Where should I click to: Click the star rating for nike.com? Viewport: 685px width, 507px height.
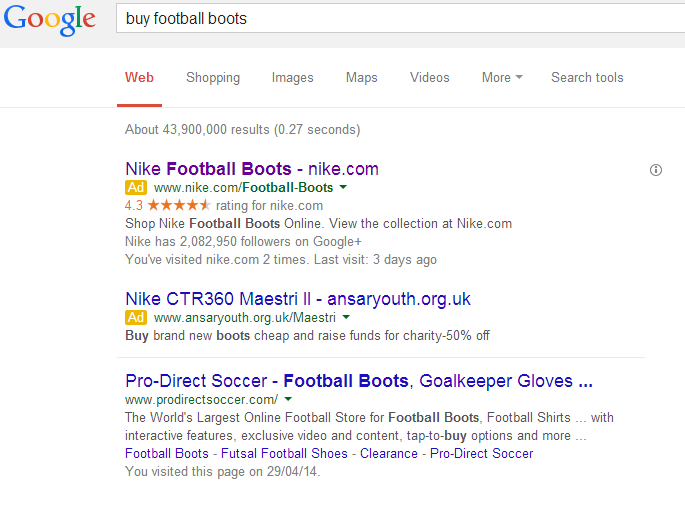179,205
